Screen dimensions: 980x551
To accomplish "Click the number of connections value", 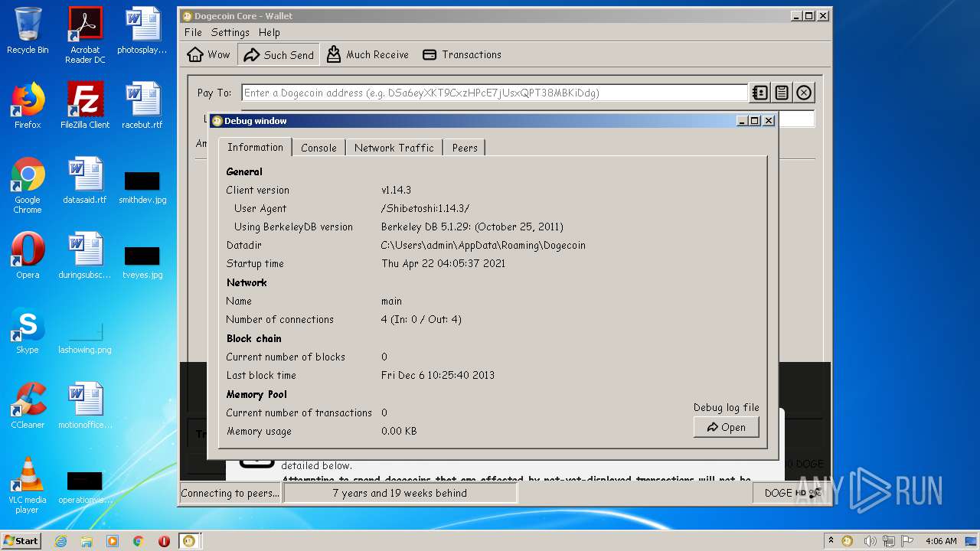I will click(421, 319).
